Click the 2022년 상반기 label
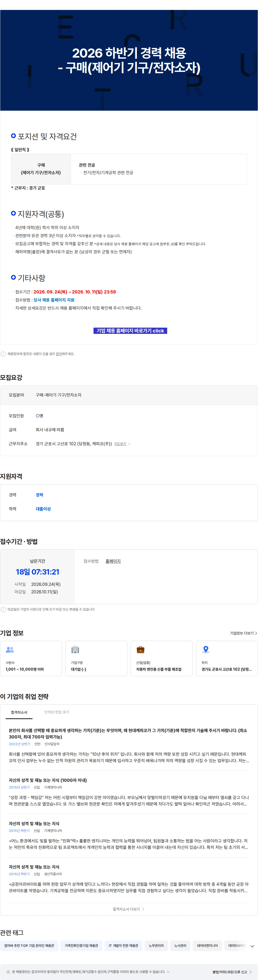The height and width of the screenshot is (980, 258). 19,744
